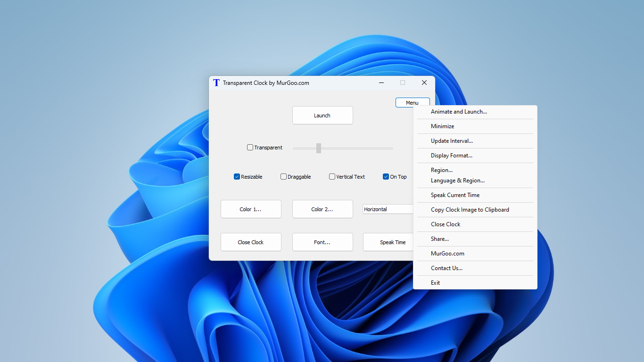This screenshot has height=362, width=644.
Task: Click the Launch button
Action: pos(322,115)
